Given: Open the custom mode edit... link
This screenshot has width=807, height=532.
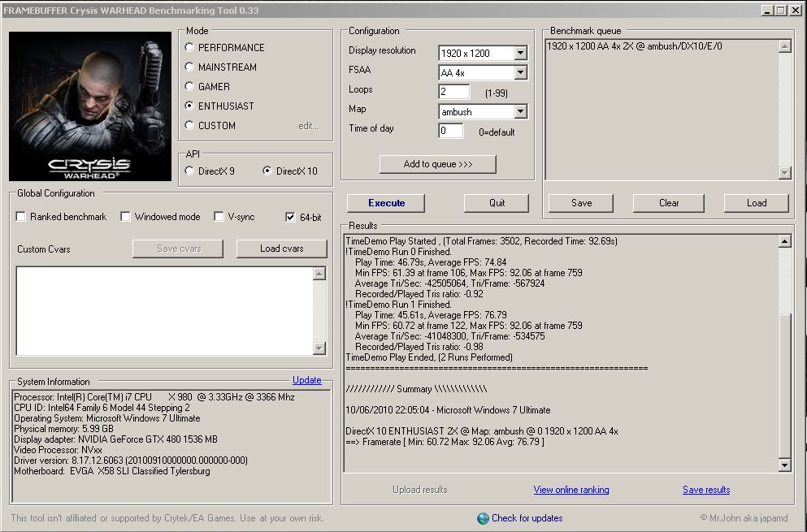Looking at the screenshot, I should click(309, 126).
